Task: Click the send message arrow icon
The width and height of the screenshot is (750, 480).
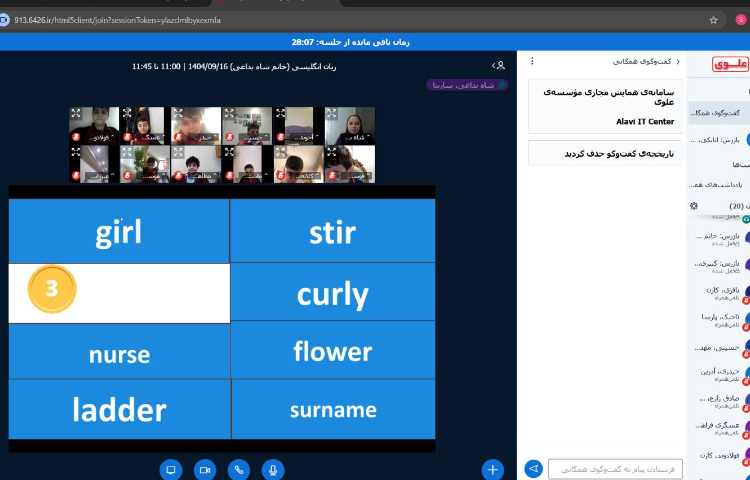Action: point(534,468)
